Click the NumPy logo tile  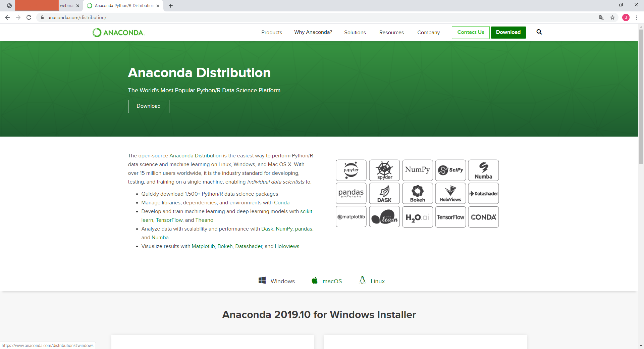(x=418, y=170)
